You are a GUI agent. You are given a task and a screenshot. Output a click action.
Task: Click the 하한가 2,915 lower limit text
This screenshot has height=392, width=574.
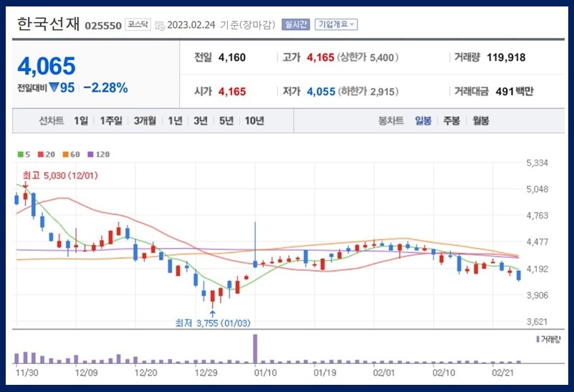[368, 92]
